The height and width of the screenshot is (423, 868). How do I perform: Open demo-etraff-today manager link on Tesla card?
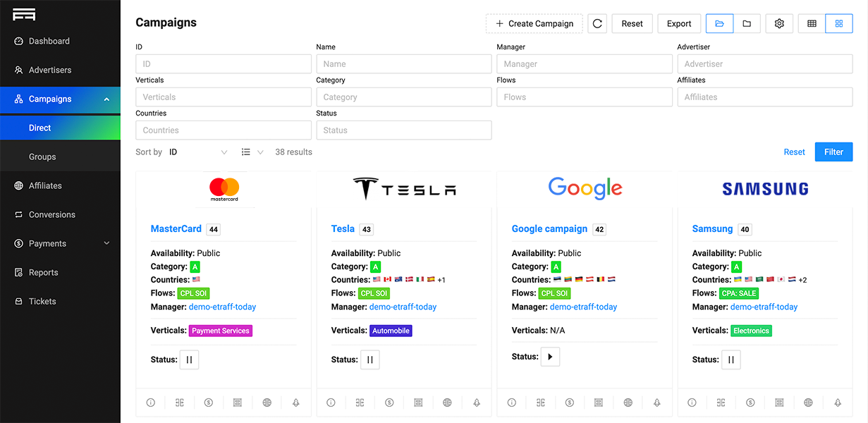pyautogui.click(x=403, y=307)
